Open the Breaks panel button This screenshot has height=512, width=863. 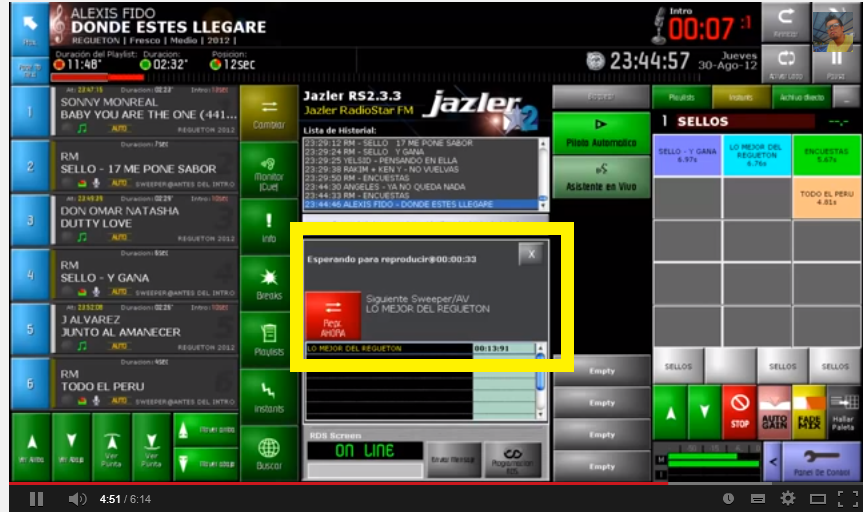pyautogui.click(x=269, y=283)
